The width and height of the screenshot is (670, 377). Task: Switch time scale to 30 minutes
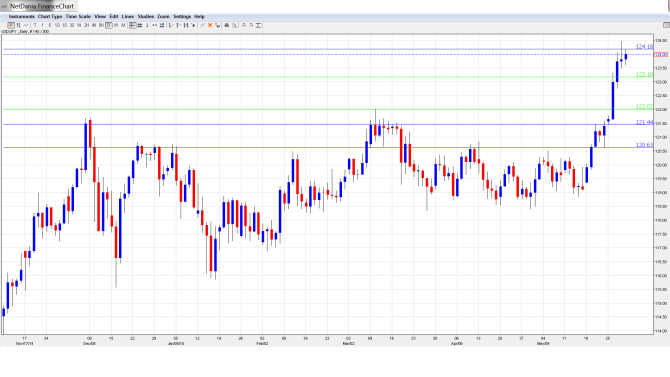(x=72, y=25)
